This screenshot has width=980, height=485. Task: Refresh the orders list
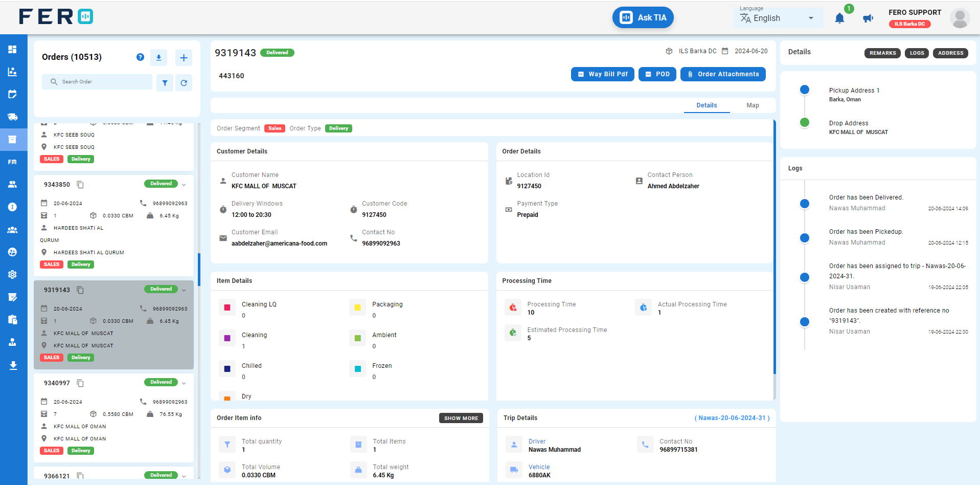tap(184, 82)
